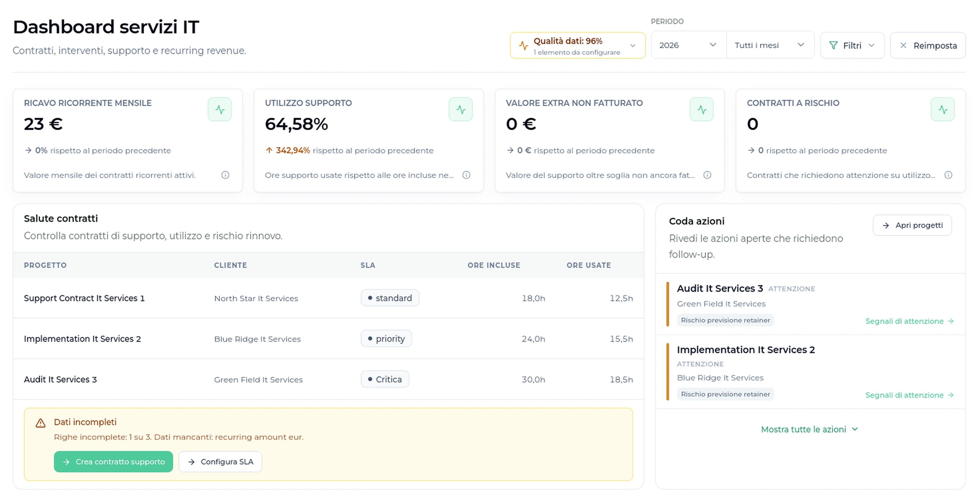Open info icon on Valore Extra Non Fatturato card
The width and height of the screenshot is (980, 503).
(707, 175)
